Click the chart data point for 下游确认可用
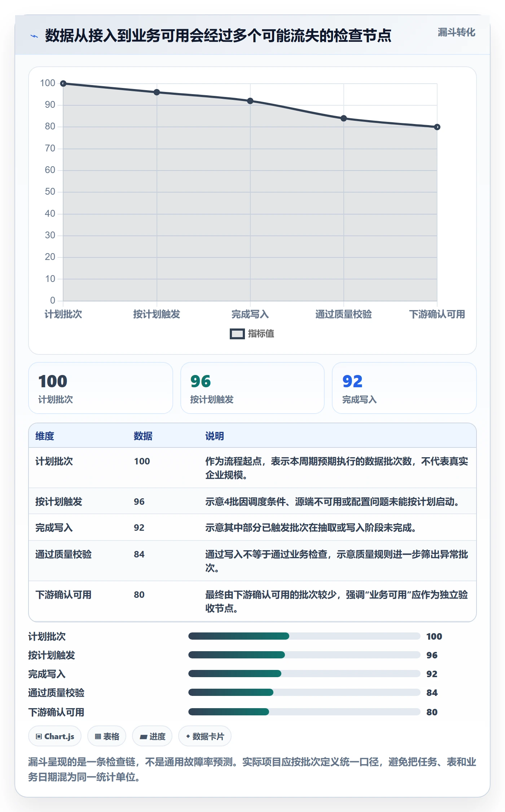 click(437, 127)
